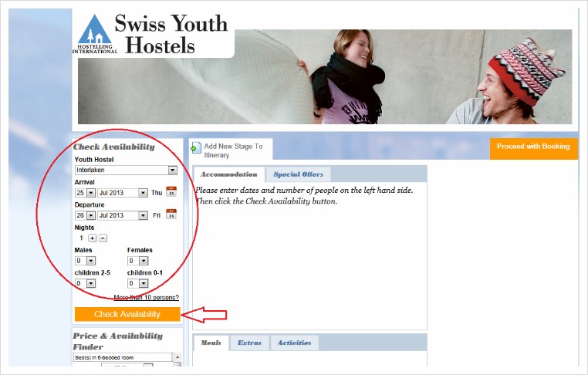588x375 pixels.
Task: Open the Arrival date calendar icon
Action: click(171, 192)
